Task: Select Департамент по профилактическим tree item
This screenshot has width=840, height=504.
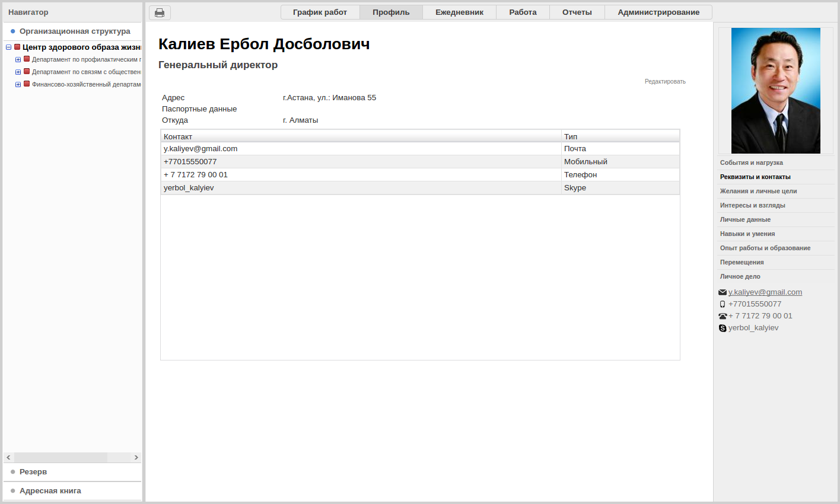Action: point(87,60)
